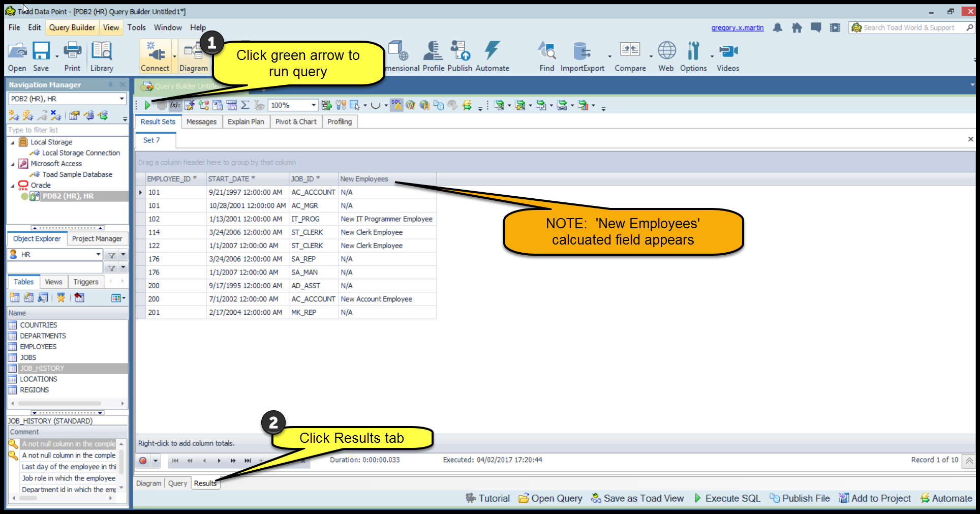Click the Print icon
This screenshot has height=514, width=980.
pos(72,56)
